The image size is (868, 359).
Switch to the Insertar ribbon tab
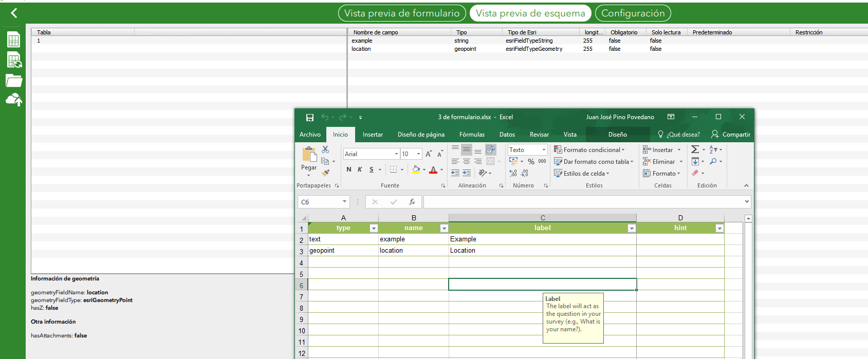pos(373,135)
